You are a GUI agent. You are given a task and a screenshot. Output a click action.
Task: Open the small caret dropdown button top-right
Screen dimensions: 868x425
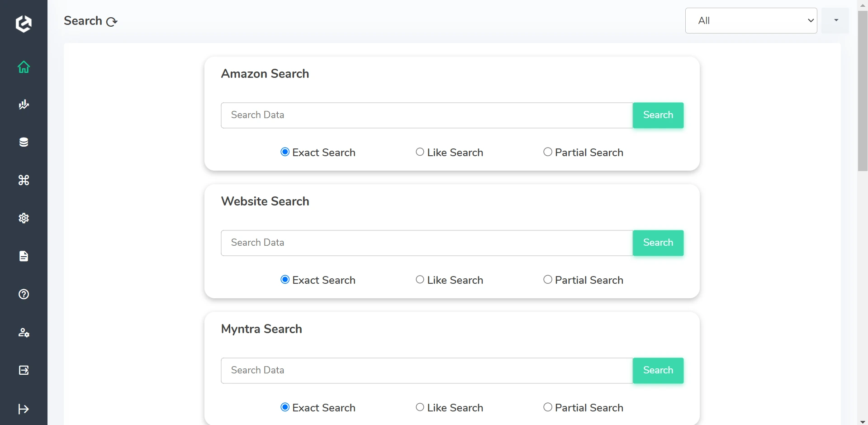click(835, 20)
